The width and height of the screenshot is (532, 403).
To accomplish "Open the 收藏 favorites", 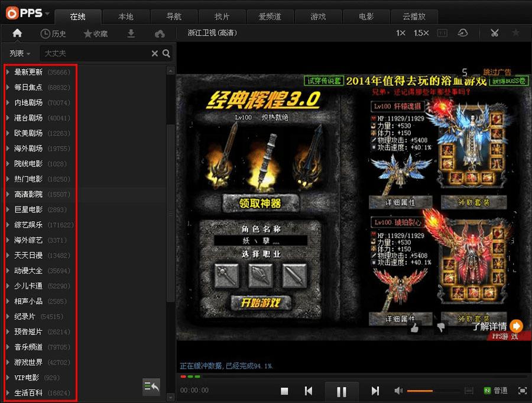I will click(96, 34).
